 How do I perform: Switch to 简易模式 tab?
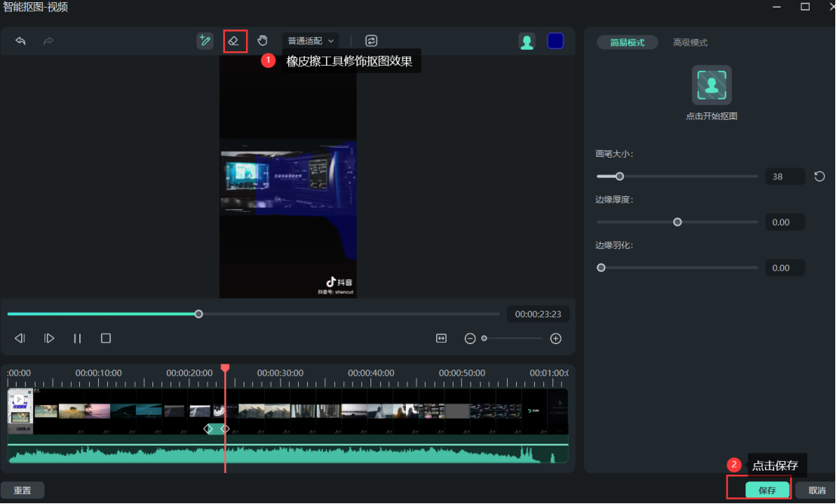626,43
